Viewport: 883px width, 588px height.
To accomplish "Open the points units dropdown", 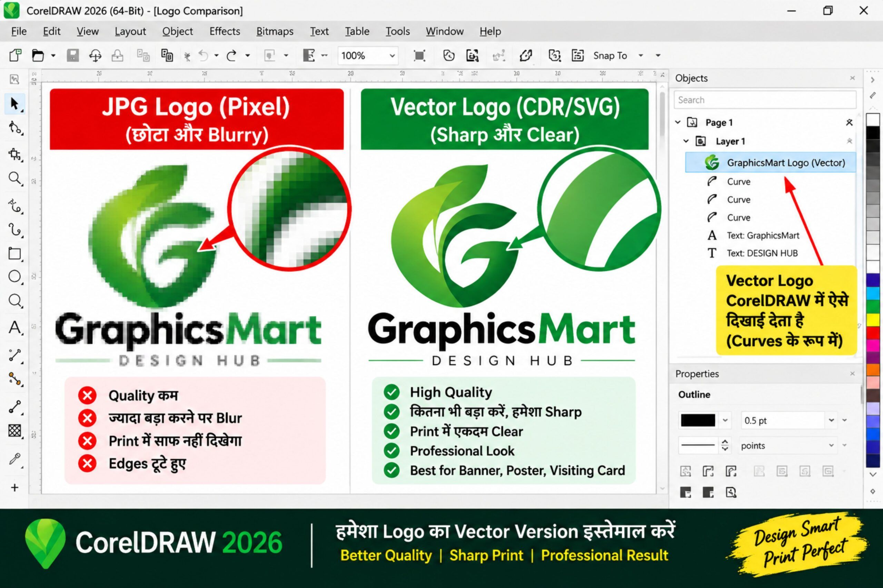I will (x=831, y=446).
